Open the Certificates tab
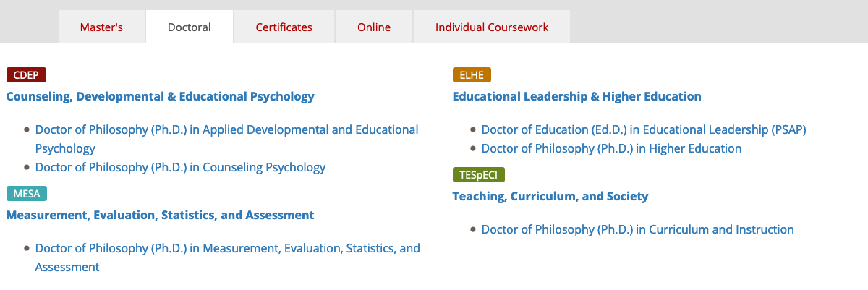 [284, 27]
